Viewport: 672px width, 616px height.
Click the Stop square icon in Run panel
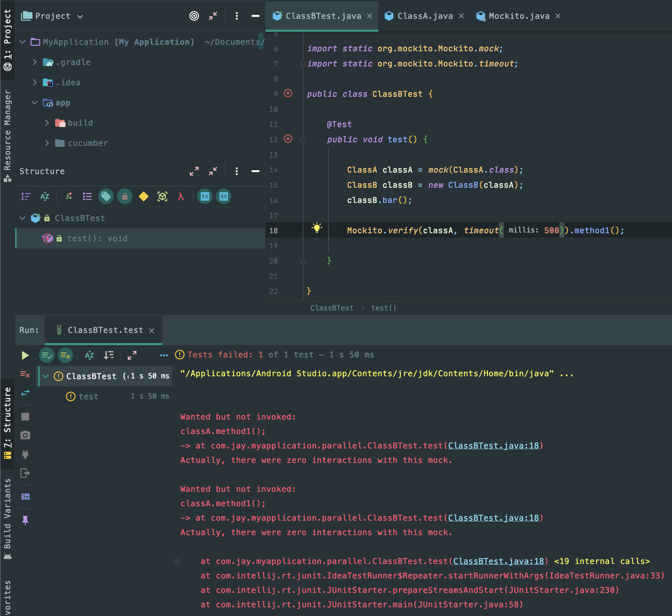pyautogui.click(x=25, y=417)
